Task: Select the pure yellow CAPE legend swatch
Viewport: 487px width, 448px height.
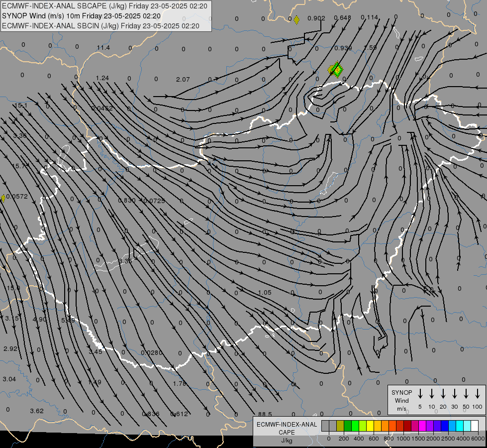Action: (x=370, y=426)
